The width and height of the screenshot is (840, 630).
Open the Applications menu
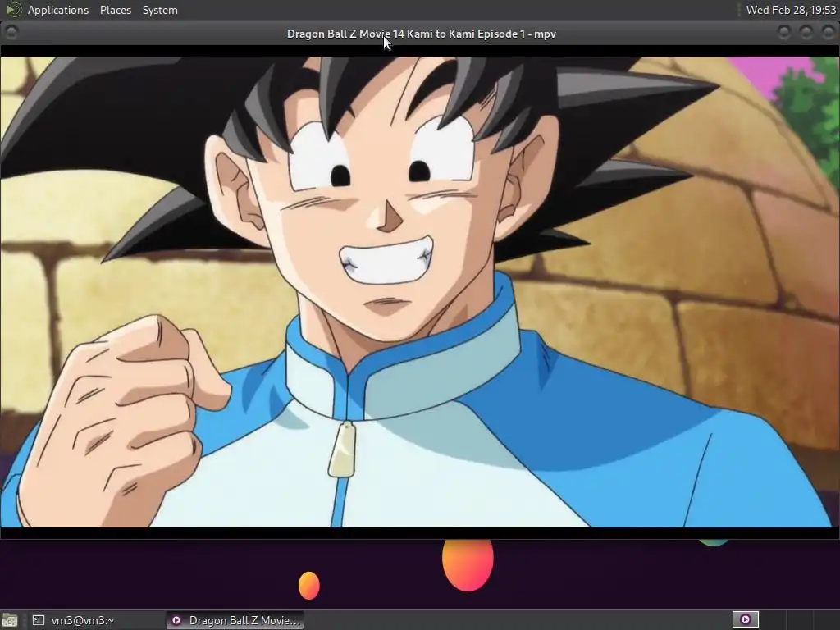pyautogui.click(x=58, y=10)
